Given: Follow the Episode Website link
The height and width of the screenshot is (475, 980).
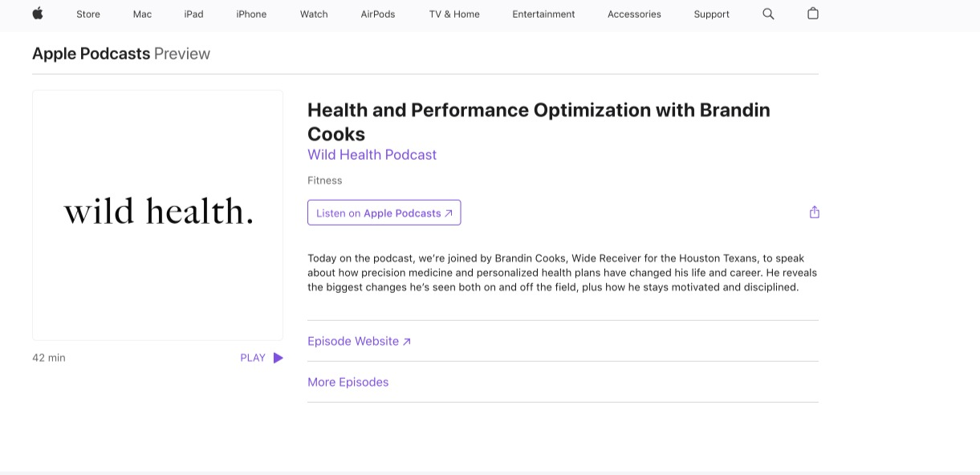Looking at the screenshot, I should point(359,341).
